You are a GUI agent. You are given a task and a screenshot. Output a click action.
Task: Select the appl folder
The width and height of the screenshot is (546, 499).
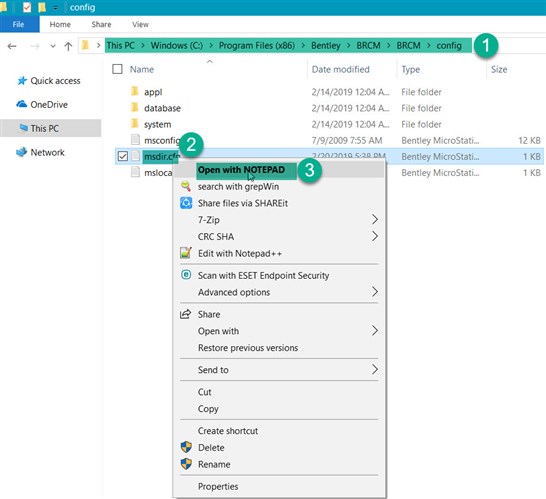point(153,92)
